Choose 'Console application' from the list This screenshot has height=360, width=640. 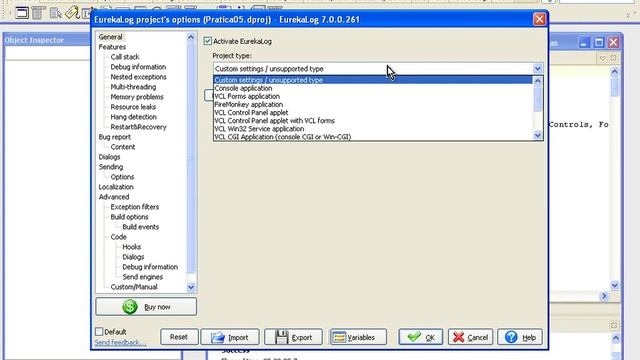(373, 88)
